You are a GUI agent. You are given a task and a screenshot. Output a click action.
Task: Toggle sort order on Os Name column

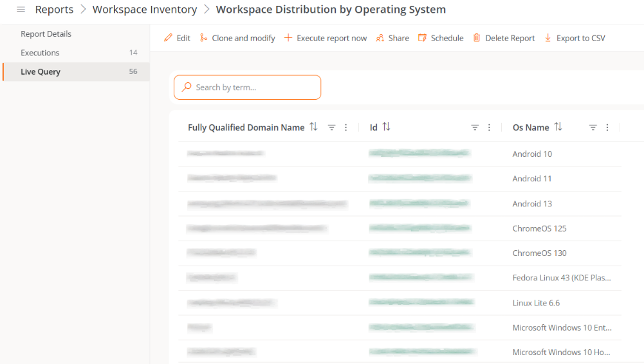coord(558,127)
